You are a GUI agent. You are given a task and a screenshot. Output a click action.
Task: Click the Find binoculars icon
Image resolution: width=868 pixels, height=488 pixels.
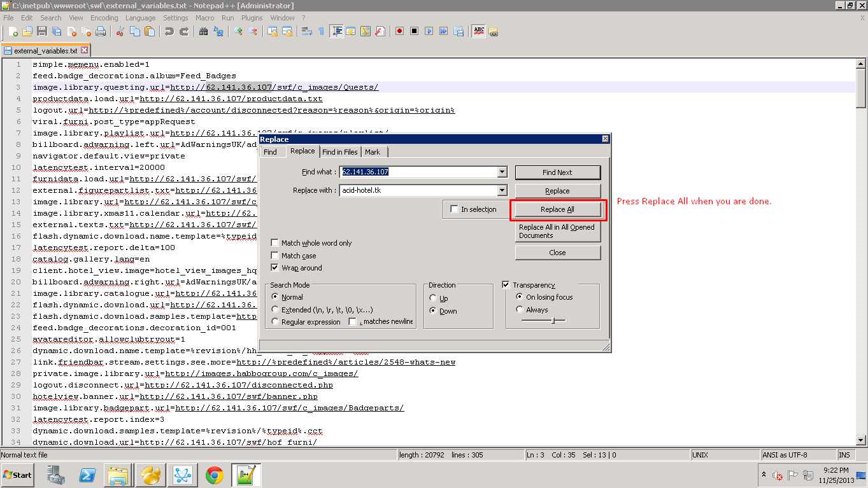[x=203, y=31]
